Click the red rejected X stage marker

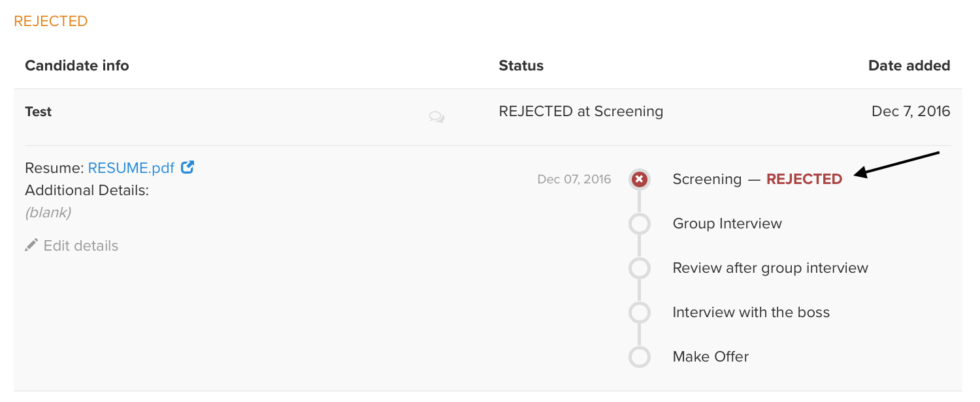tap(640, 179)
